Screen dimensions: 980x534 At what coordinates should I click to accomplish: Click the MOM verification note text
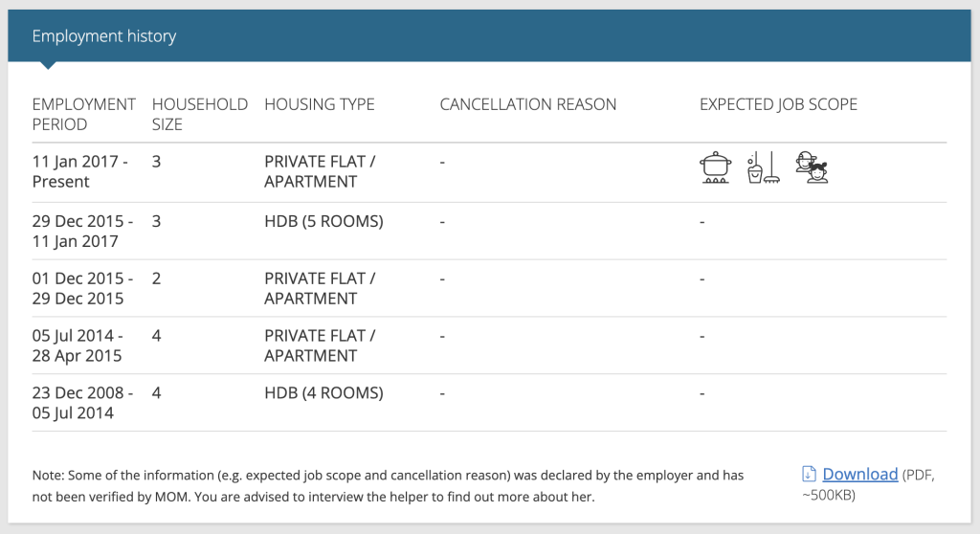click(388, 486)
